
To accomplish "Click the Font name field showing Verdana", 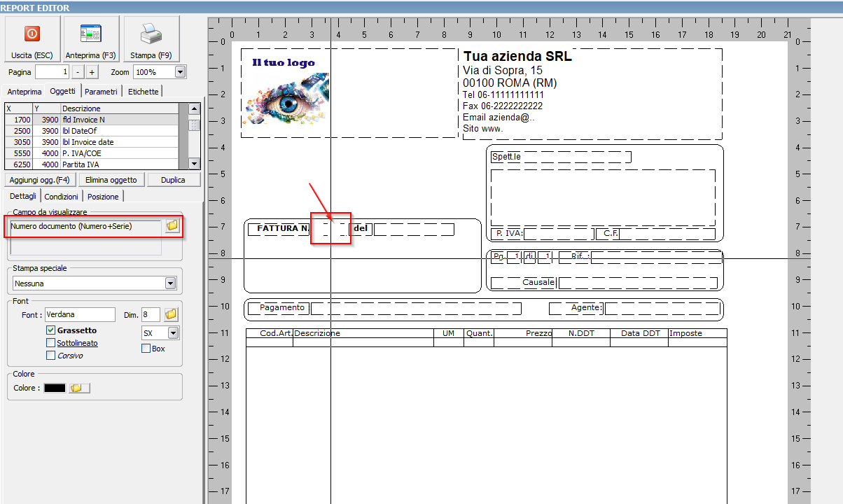I will click(x=80, y=315).
